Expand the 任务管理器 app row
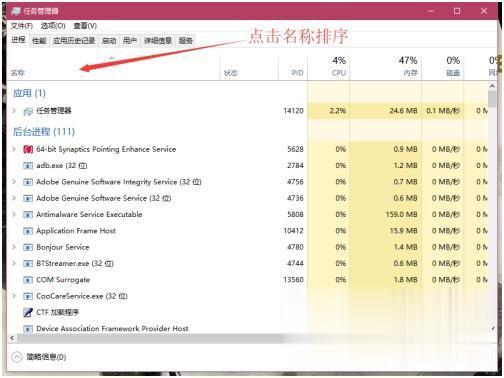This screenshot has width=504, height=378. click(x=14, y=111)
